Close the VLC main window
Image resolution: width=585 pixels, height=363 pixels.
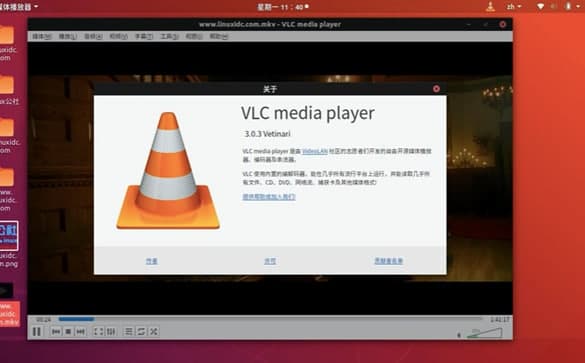(503, 24)
